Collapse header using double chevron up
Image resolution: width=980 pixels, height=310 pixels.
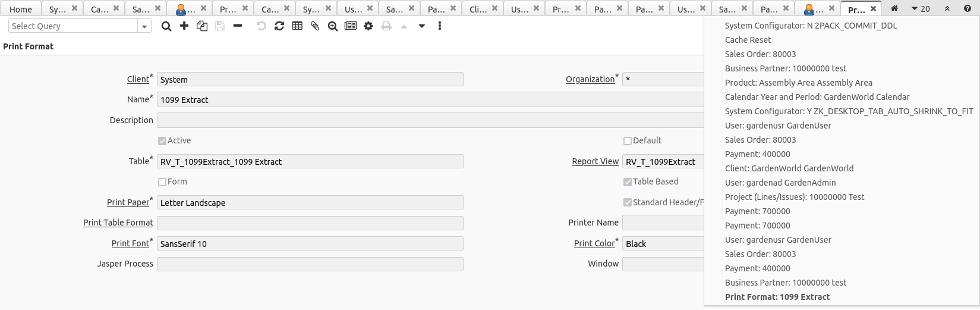(x=947, y=9)
